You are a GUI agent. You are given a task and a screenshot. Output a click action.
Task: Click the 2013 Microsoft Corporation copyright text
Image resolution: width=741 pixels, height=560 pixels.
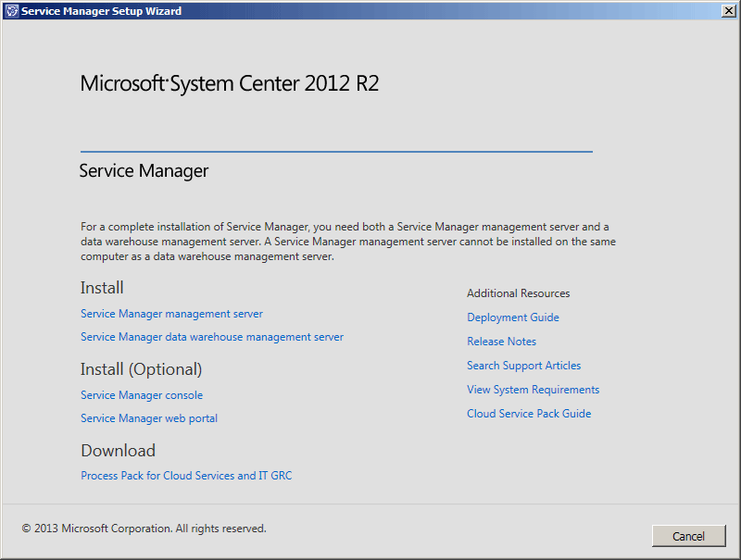(144, 529)
